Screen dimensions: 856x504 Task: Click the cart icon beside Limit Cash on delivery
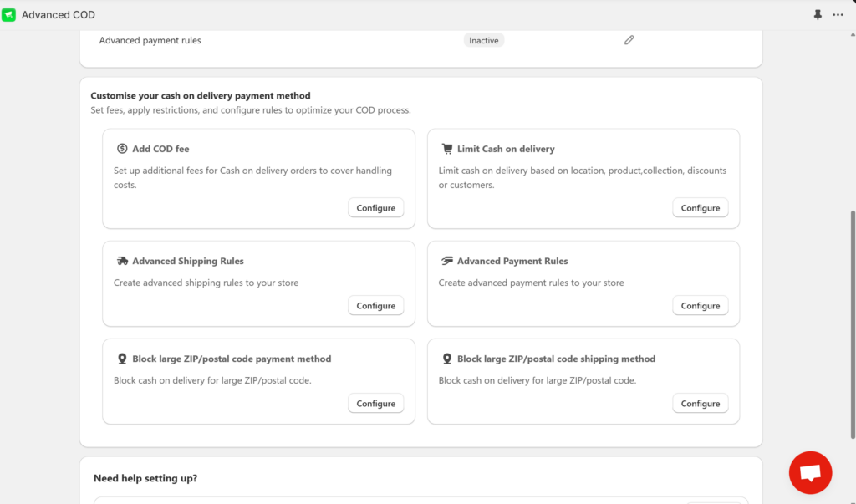click(x=447, y=149)
